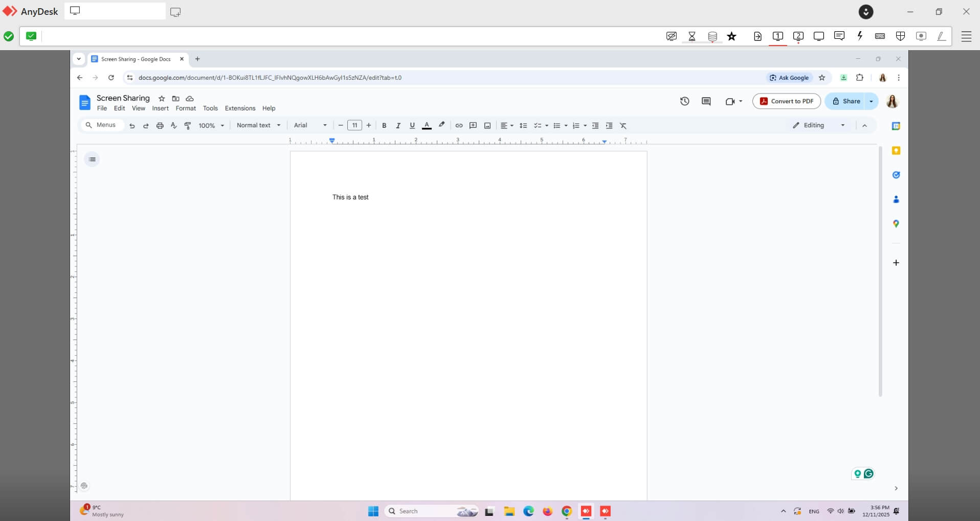Toggle underline formatting

(x=412, y=125)
